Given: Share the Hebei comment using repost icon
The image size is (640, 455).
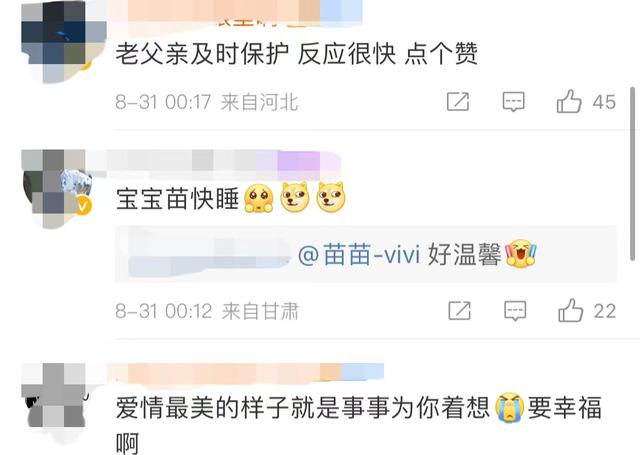Looking at the screenshot, I should pyautogui.click(x=458, y=102).
